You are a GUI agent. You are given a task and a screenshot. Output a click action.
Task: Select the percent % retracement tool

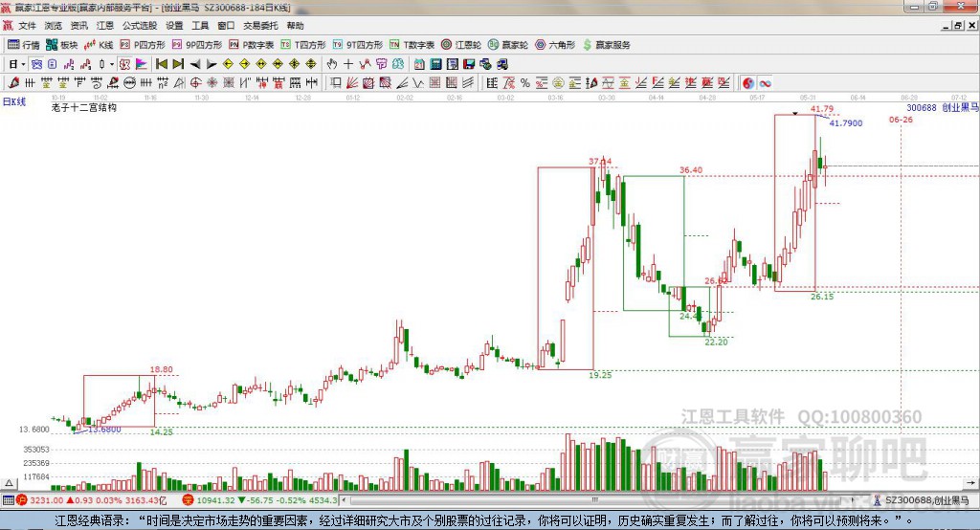point(525,82)
